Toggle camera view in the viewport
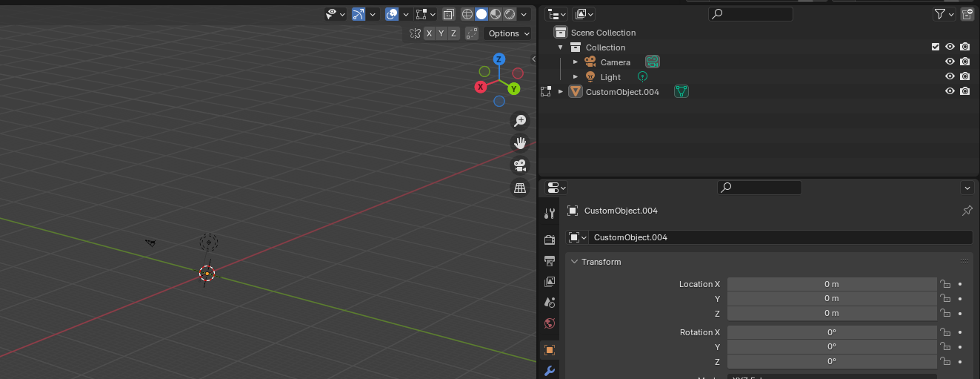This screenshot has height=379, width=980. click(x=520, y=165)
